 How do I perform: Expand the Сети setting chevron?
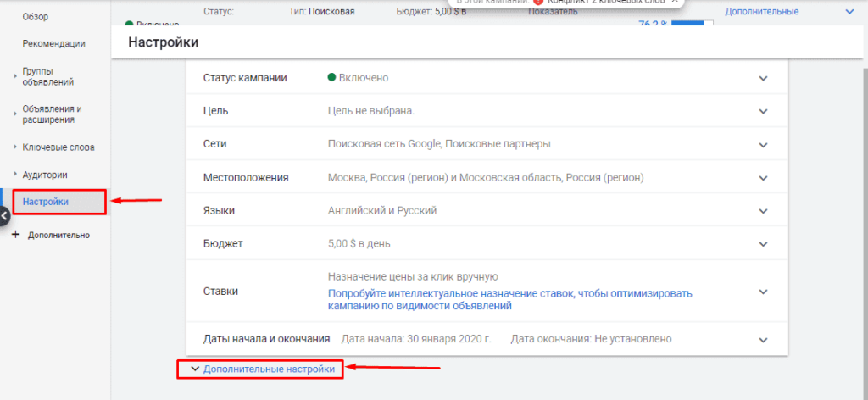coord(763,144)
